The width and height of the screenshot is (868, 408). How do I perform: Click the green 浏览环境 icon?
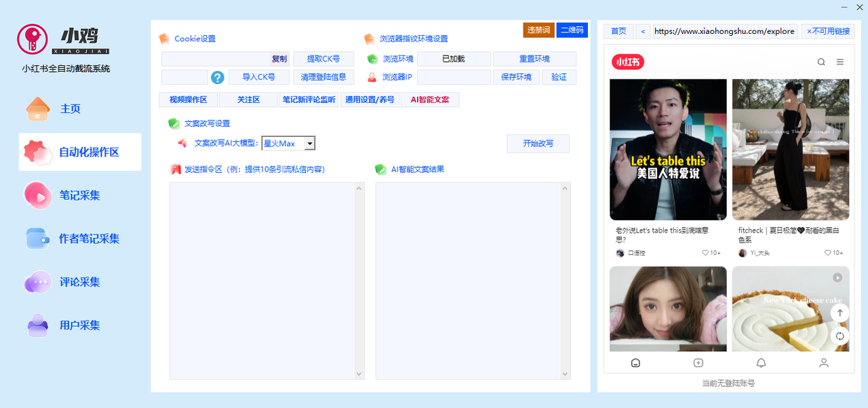click(x=372, y=59)
